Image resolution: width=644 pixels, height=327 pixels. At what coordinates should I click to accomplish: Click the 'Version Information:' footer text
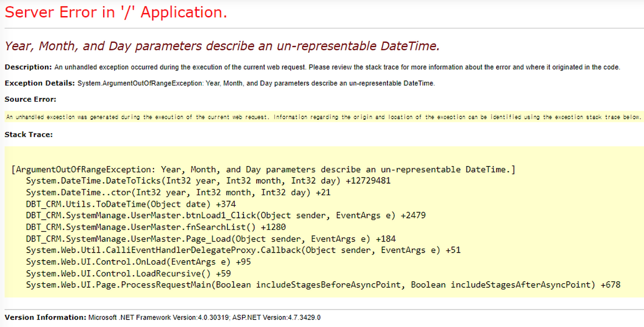click(42, 317)
